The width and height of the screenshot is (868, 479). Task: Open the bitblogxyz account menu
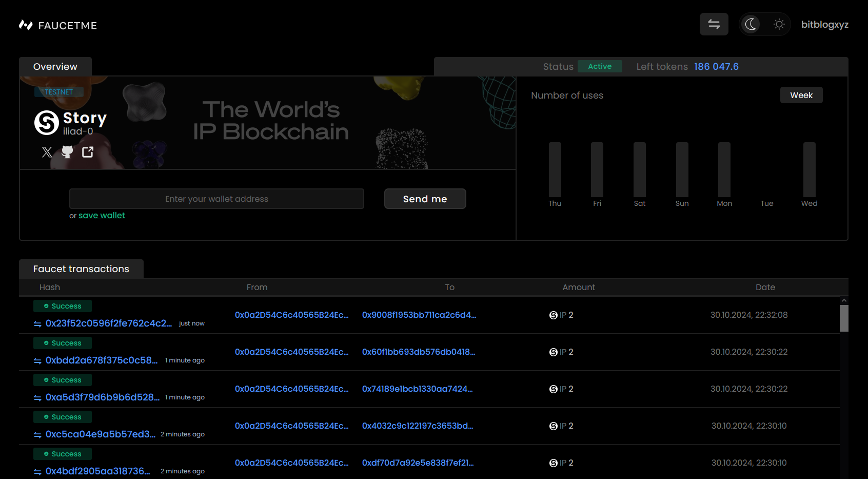(x=824, y=25)
